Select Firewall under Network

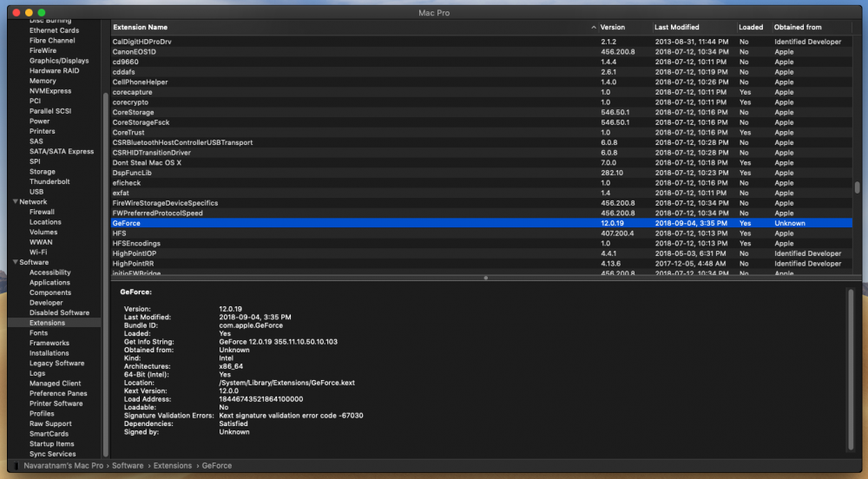pyautogui.click(x=42, y=212)
